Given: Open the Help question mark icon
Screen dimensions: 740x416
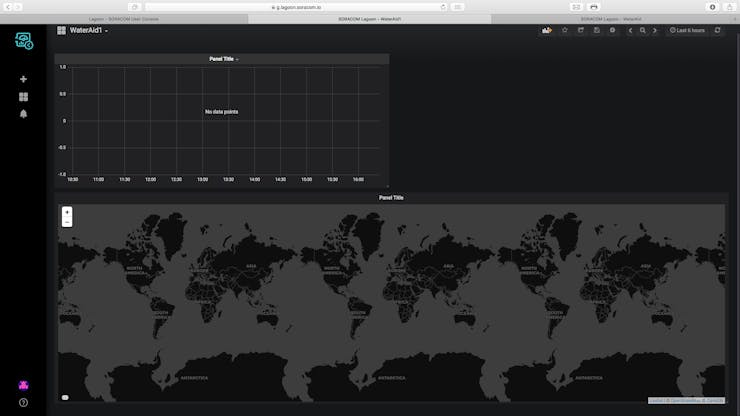Looking at the screenshot, I should click(23, 403).
